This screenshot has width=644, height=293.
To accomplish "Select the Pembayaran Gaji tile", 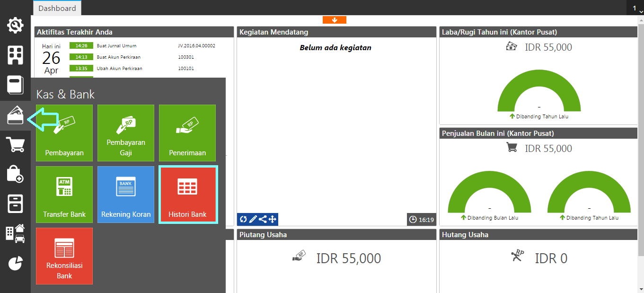I will pyautogui.click(x=125, y=133).
